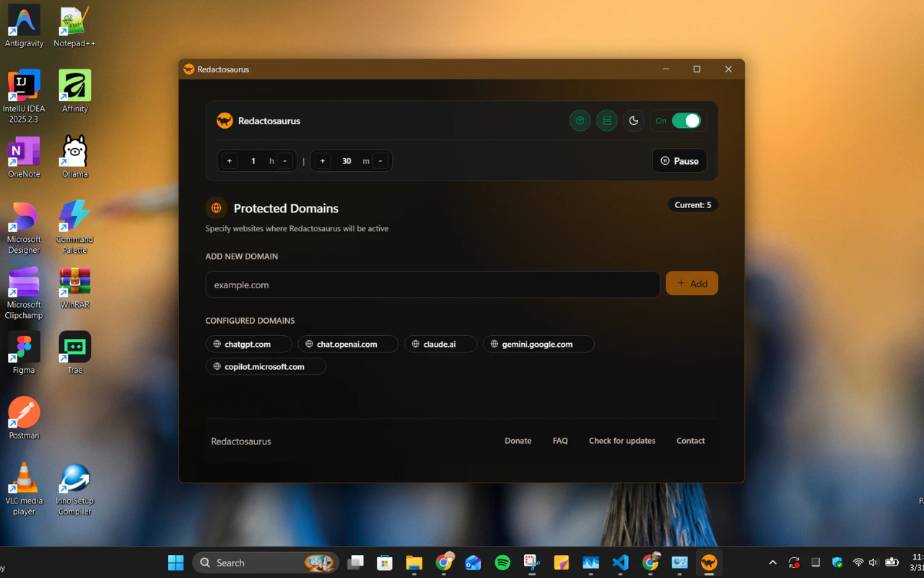Viewport: 924px width, 578px height.
Task: Click the Protected Domains globe icon
Action: [x=216, y=208]
